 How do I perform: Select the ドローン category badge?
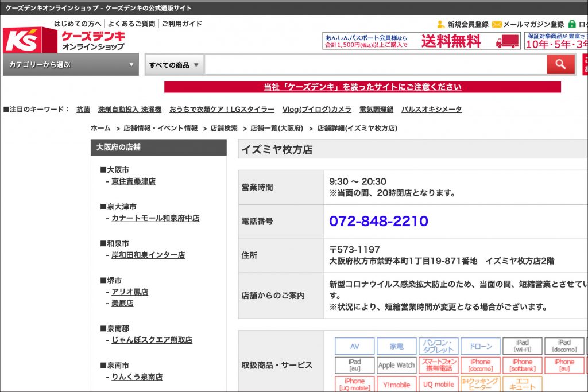coord(480,346)
